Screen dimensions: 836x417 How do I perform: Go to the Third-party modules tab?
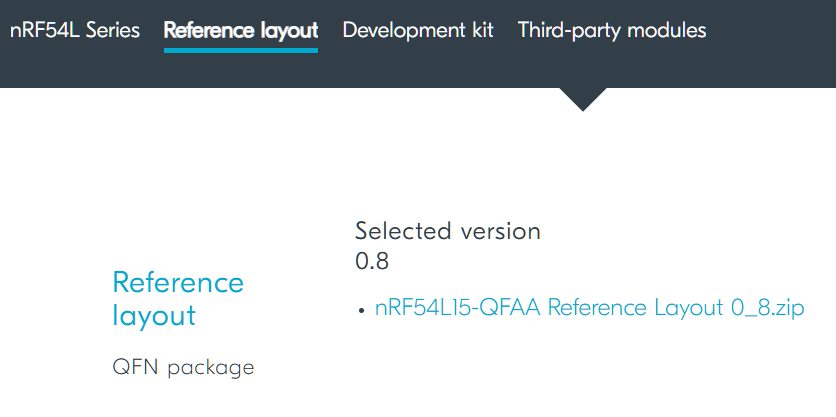click(x=612, y=31)
